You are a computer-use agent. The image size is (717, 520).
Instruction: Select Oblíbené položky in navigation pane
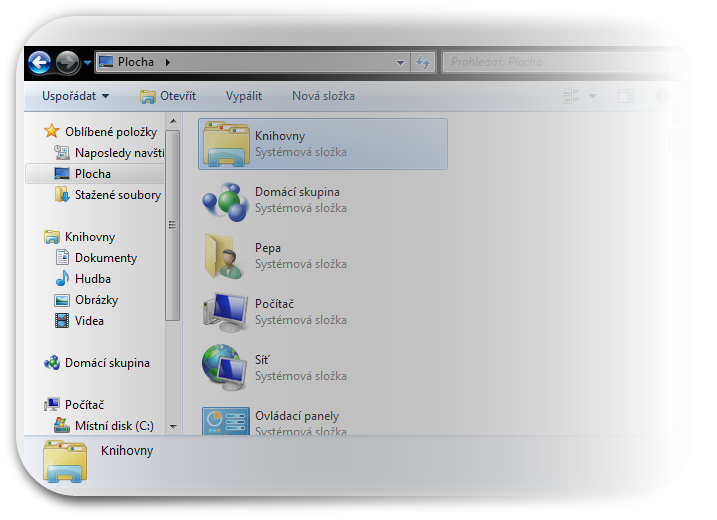pos(111,132)
